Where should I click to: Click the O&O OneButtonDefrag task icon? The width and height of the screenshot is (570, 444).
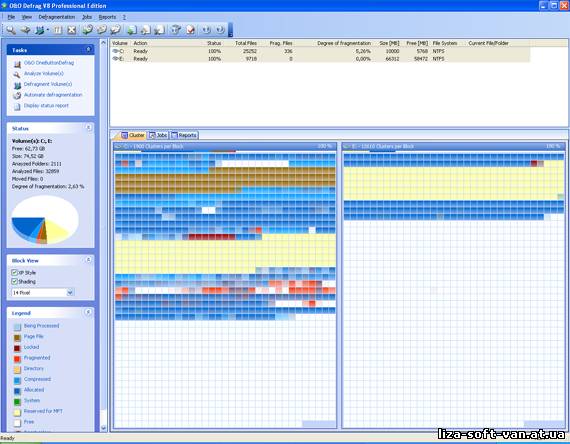[x=17, y=64]
